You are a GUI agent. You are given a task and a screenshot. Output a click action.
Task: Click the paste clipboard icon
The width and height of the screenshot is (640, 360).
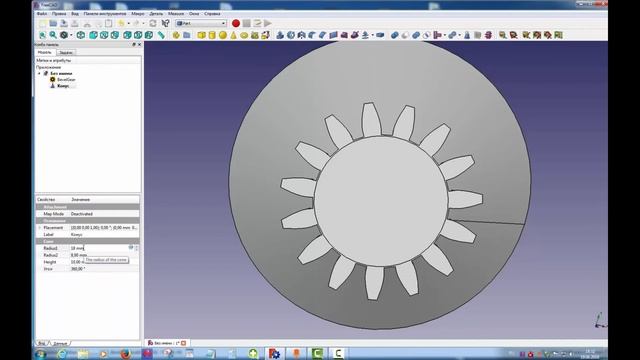[x=109, y=23]
